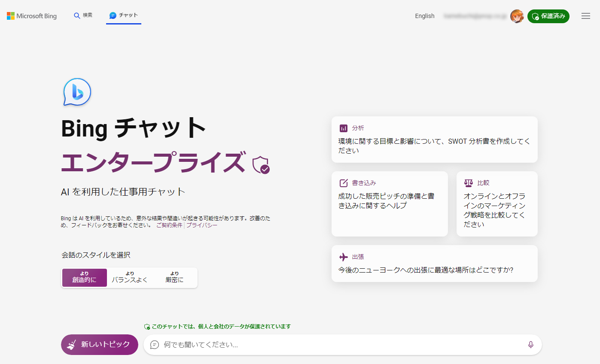Click the bar chart icon on 分析 card
Image resolution: width=600 pixels, height=364 pixels.
(344, 128)
